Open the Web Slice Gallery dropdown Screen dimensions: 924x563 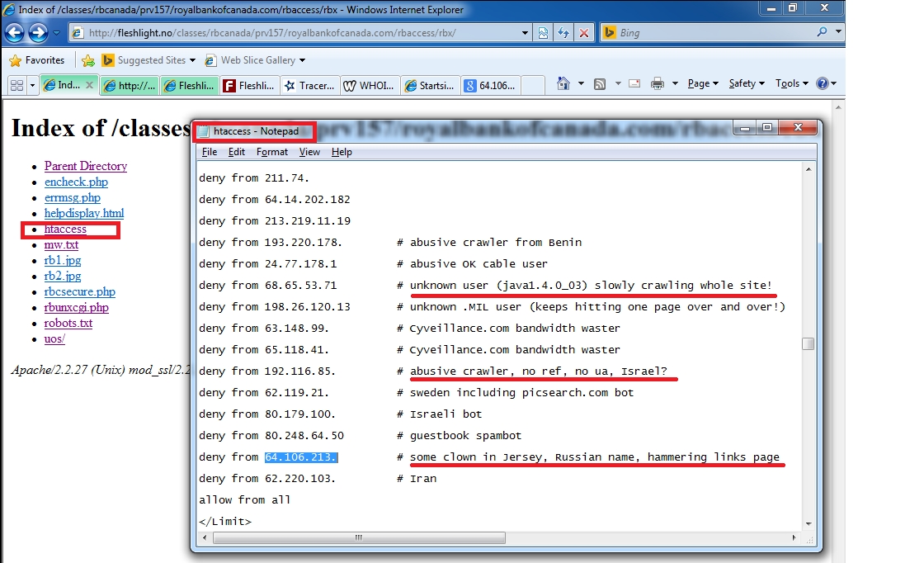click(x=255, y=60)
